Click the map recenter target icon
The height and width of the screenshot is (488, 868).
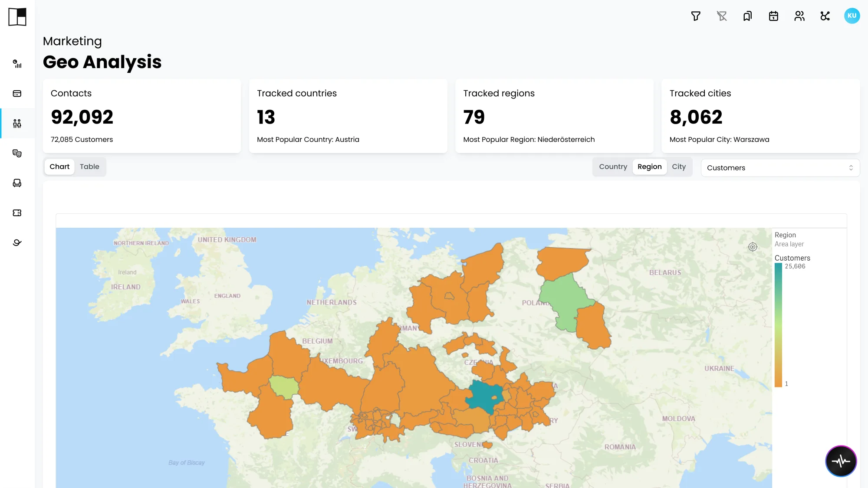753,247
